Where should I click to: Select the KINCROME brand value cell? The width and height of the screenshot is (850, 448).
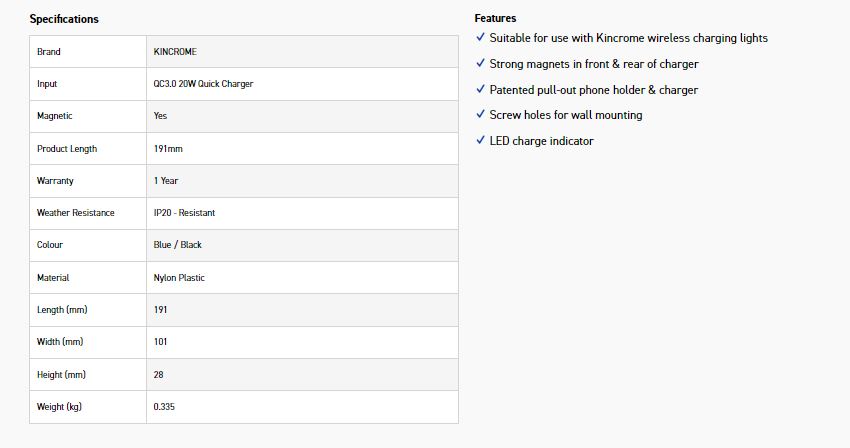[x=173, y=52]
